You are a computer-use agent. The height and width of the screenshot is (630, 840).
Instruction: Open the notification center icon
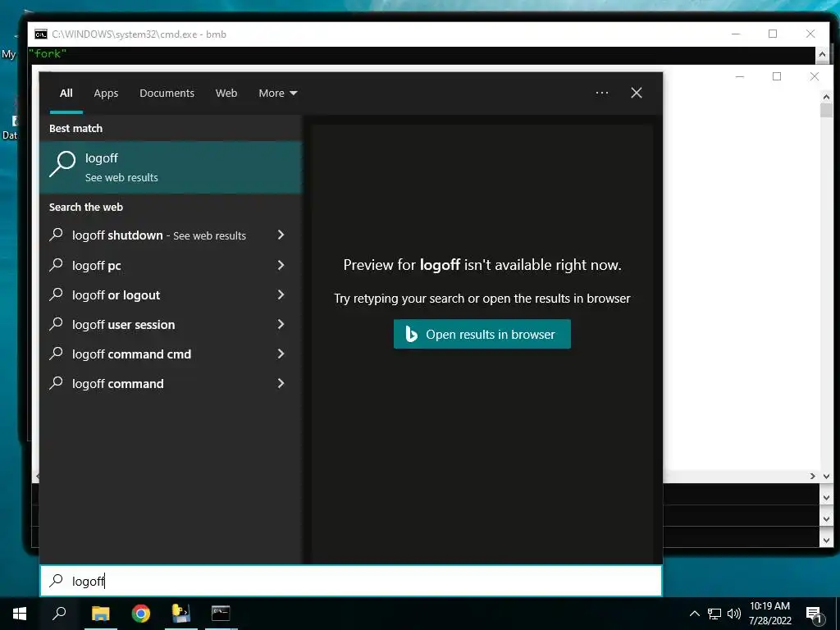tap(815, 614)
